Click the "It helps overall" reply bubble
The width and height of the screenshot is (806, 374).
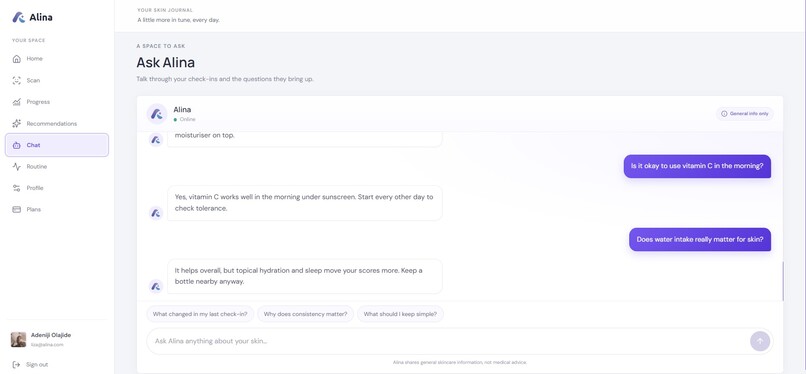click(x=305, y=276)
